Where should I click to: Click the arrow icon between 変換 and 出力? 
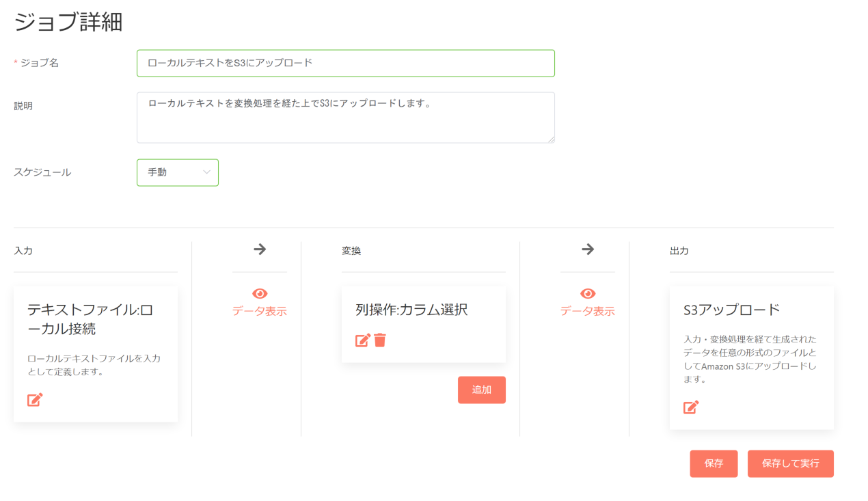(x=588, y=249)
